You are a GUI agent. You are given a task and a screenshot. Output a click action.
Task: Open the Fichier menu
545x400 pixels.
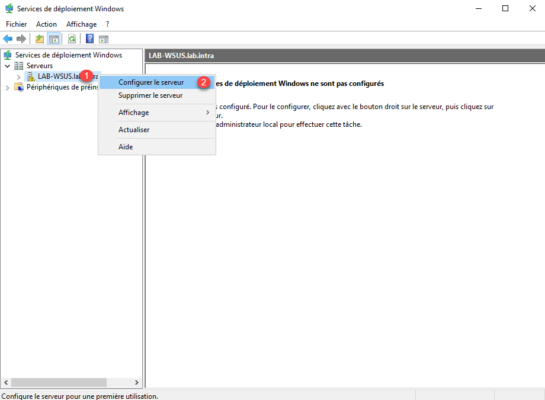point(16,24)
